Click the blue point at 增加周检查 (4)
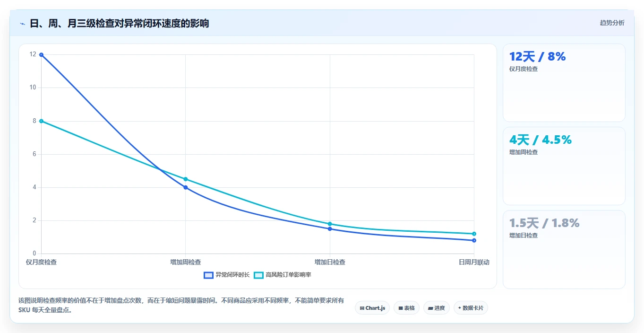 (x=186, y=187)
